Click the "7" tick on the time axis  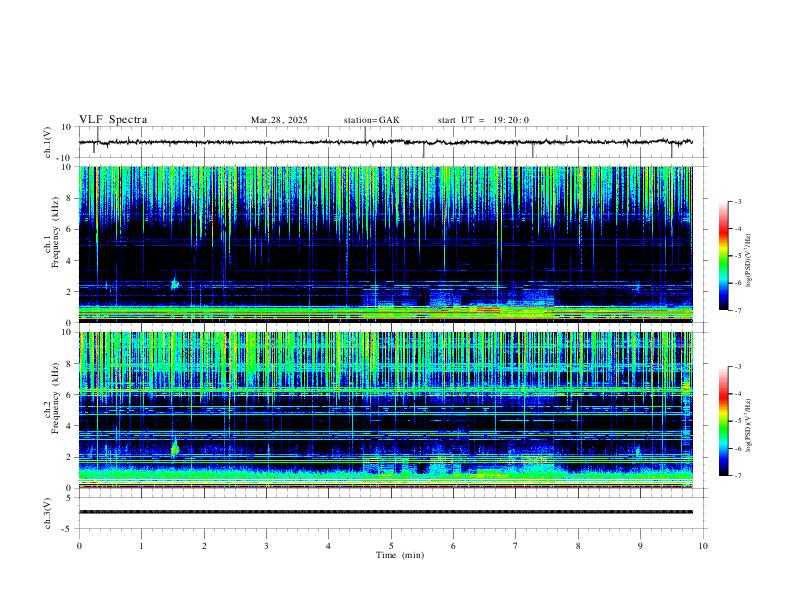tap(516, 546)
